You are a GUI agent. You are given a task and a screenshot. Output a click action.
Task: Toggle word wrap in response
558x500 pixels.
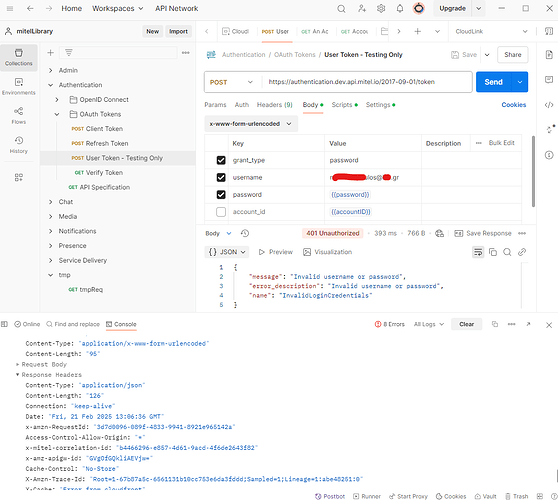(x=478, y=252)
